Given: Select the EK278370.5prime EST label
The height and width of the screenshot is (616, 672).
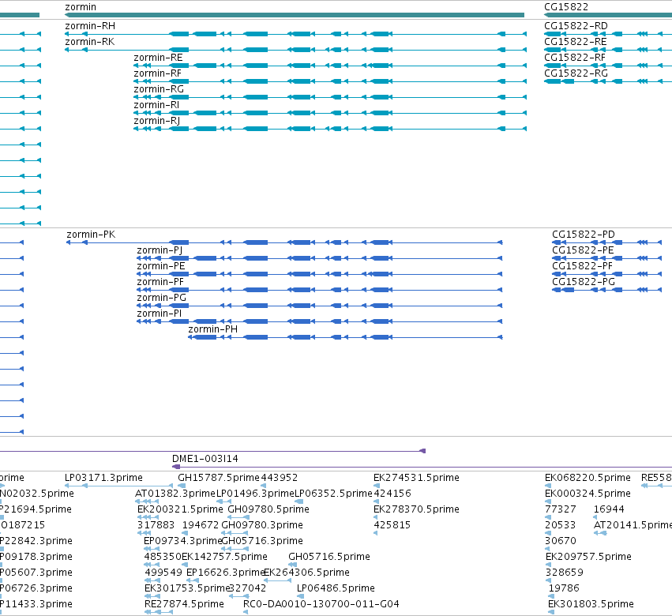Looking at the screenshot, I should tap(416, 509).
